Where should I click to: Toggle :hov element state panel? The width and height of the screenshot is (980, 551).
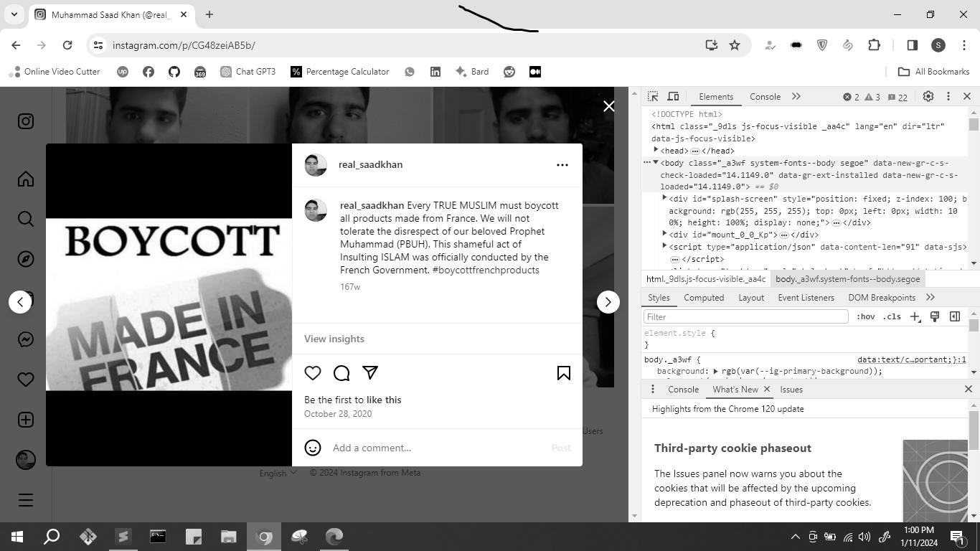click(865, 316)
